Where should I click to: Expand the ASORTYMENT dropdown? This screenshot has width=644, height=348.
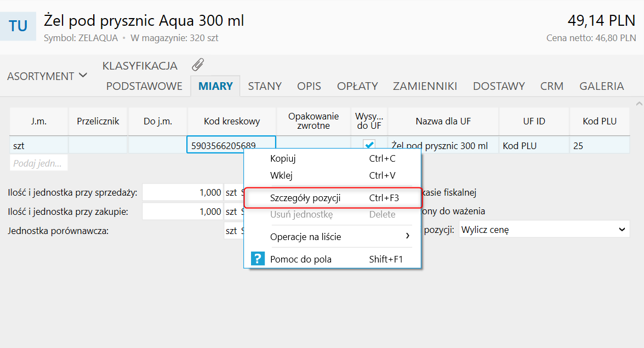pyautogui.click(x=47, y=76)
